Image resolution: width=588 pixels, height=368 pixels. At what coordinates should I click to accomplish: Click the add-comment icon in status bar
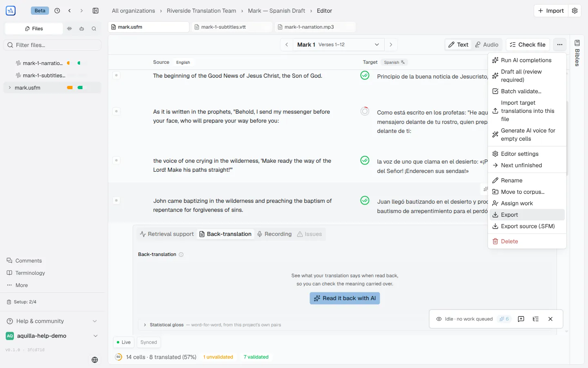pyautogui.click(x=521, y=319)
